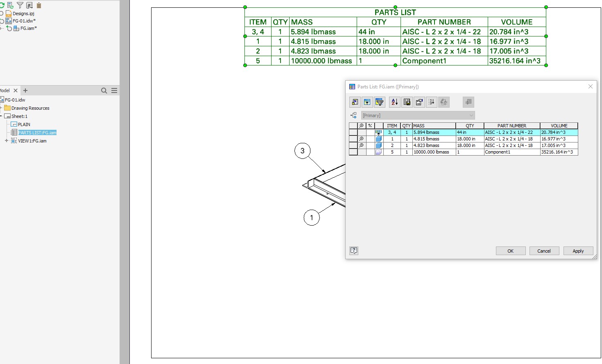Open the Filter Settings funnel icon
This screenshot has width=602, height=364.
380,102
